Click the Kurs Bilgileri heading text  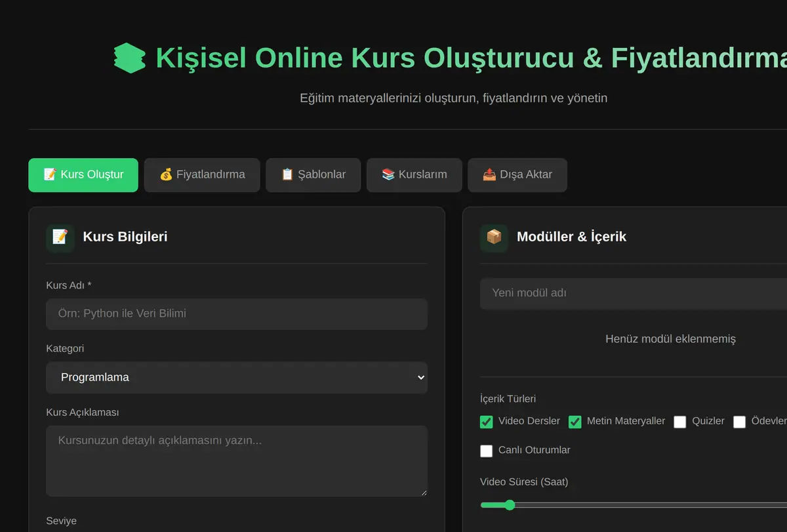[125, 237]
